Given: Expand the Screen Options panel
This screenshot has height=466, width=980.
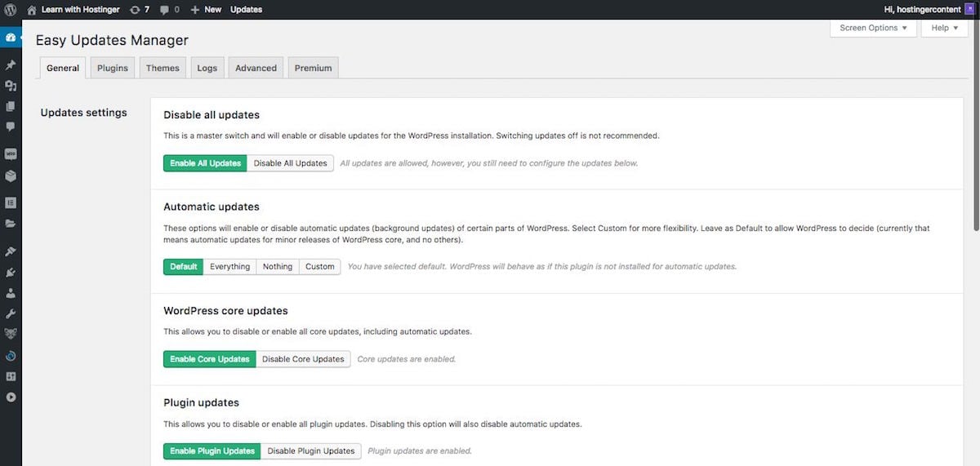Looking at the screenshot, I should pos(873,28).
